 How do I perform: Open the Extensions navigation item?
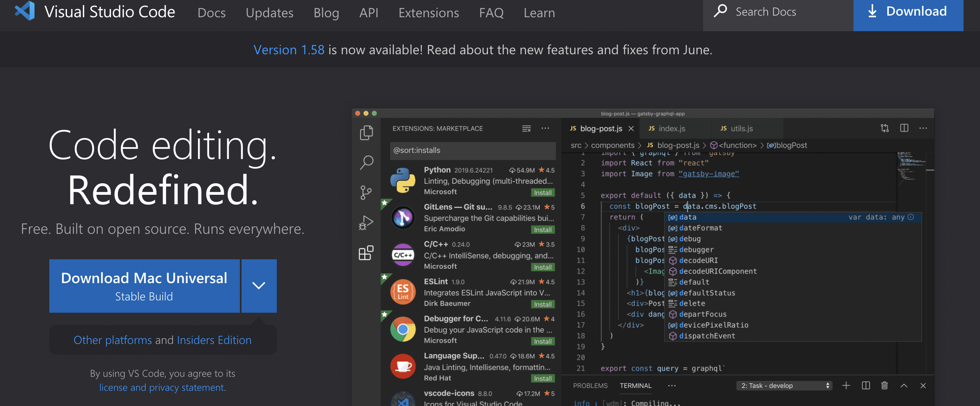click(429, 13)
